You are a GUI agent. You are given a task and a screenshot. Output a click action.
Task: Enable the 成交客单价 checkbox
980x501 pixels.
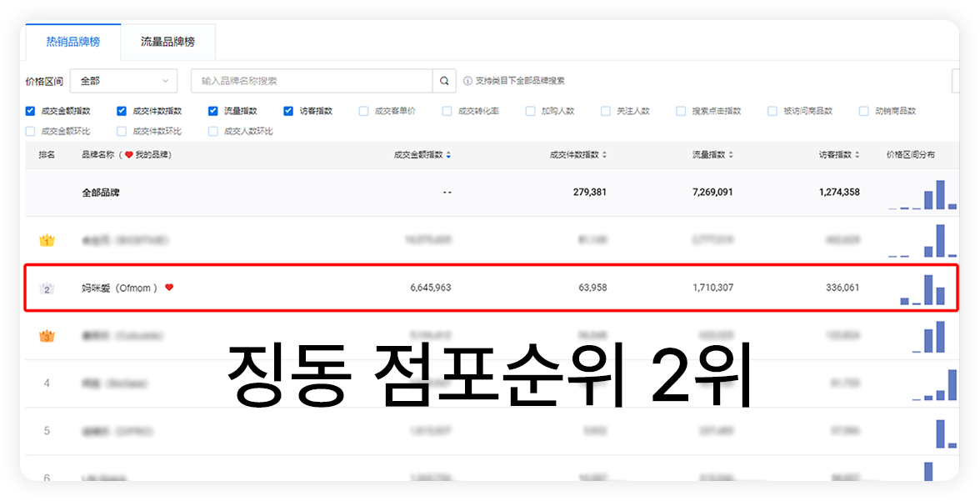click(x=363, y=111)
